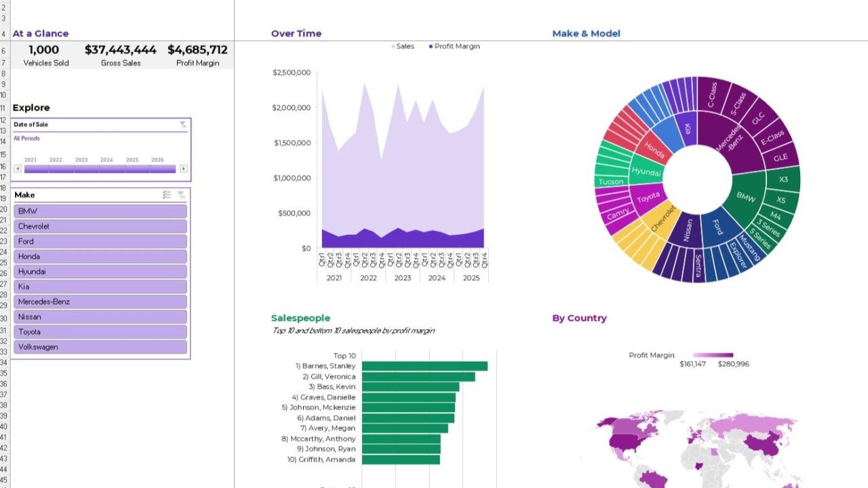This screenshot has width=868, height=488.
Task: Clear the Make slicer filter
Action: click(181, 195)
